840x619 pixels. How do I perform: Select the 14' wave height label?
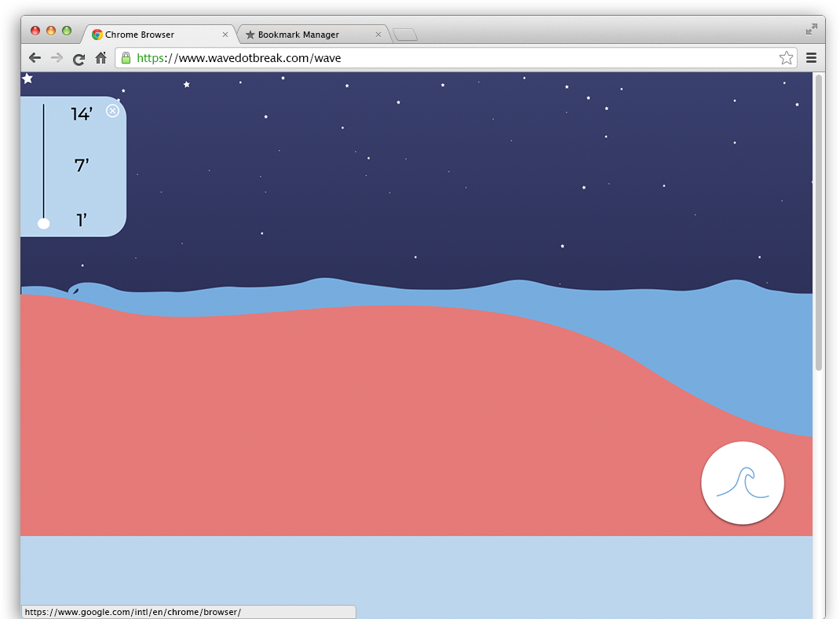(x=82, y=114)
